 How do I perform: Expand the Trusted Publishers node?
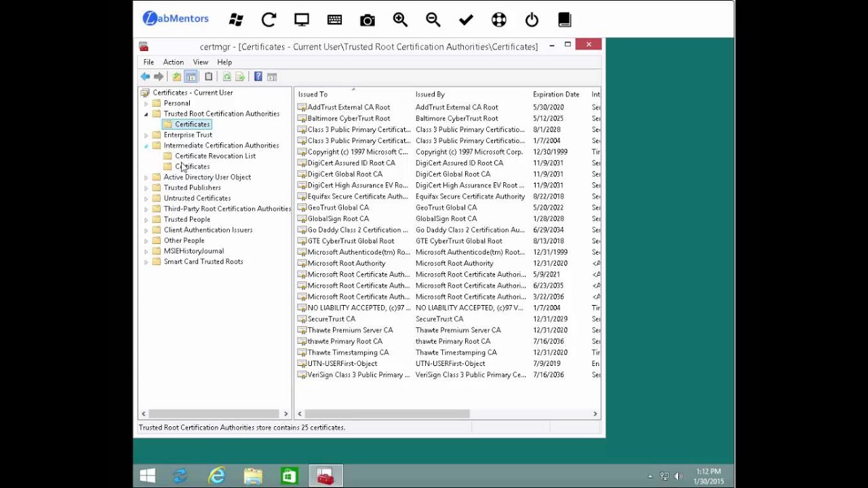(146, 188)
